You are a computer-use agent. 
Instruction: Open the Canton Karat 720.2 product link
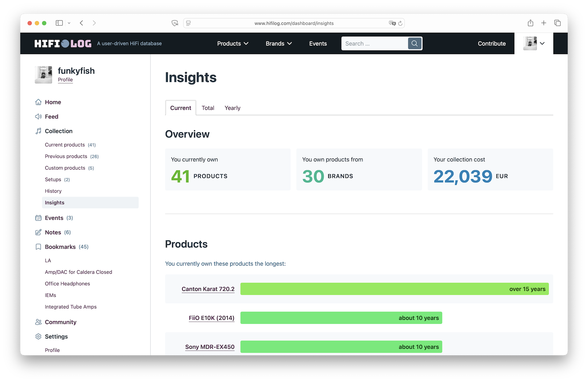(x=208, y=289)
